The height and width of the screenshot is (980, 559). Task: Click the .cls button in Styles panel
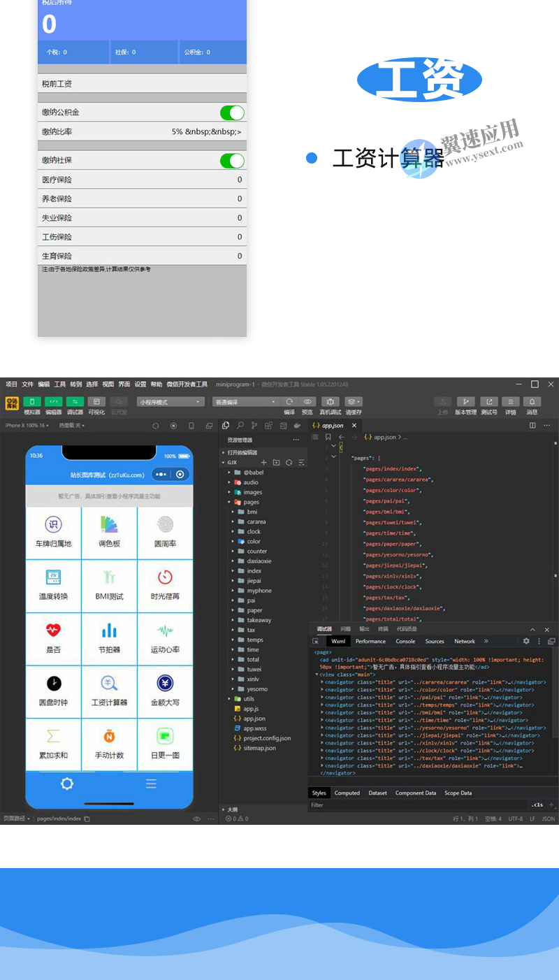click(x=537, y=805)
